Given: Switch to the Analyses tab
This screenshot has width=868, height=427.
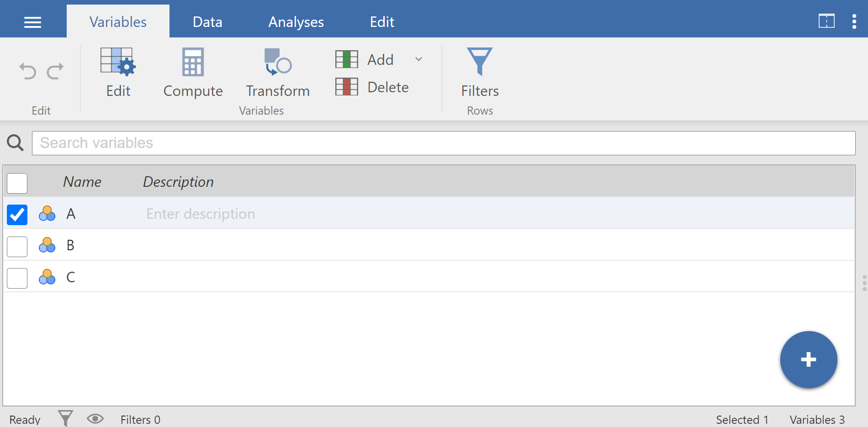Looking at the screenshot, I should (296, 22).
